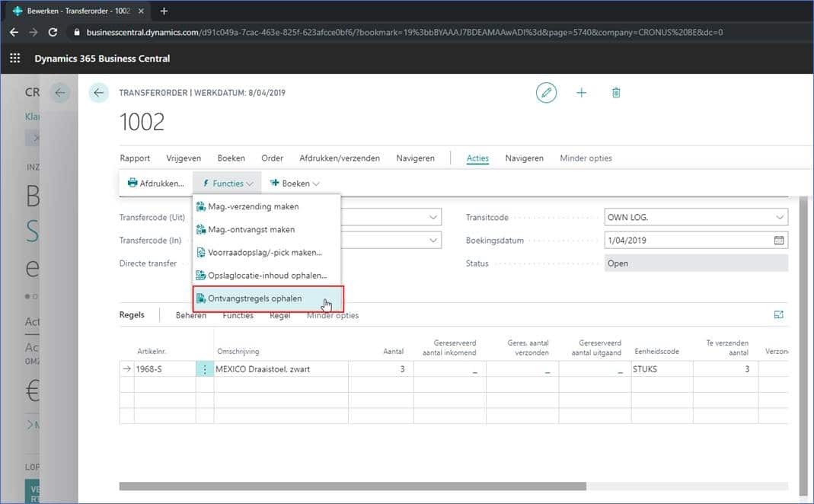The height and width of the screenshot is (504, 814).
Task: Switch to the Acties tab
Action: click(x=477, y=158)
